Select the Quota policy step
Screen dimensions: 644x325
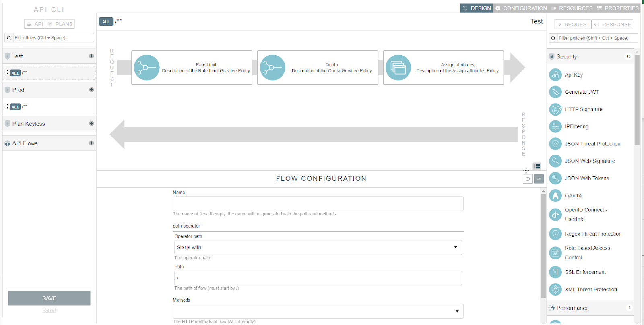318,68
